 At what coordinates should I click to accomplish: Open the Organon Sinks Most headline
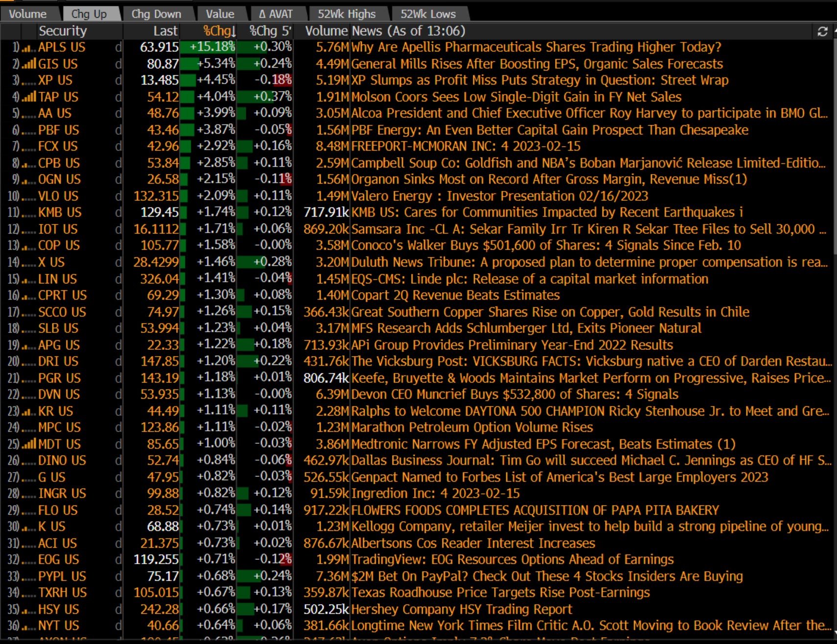549,180
